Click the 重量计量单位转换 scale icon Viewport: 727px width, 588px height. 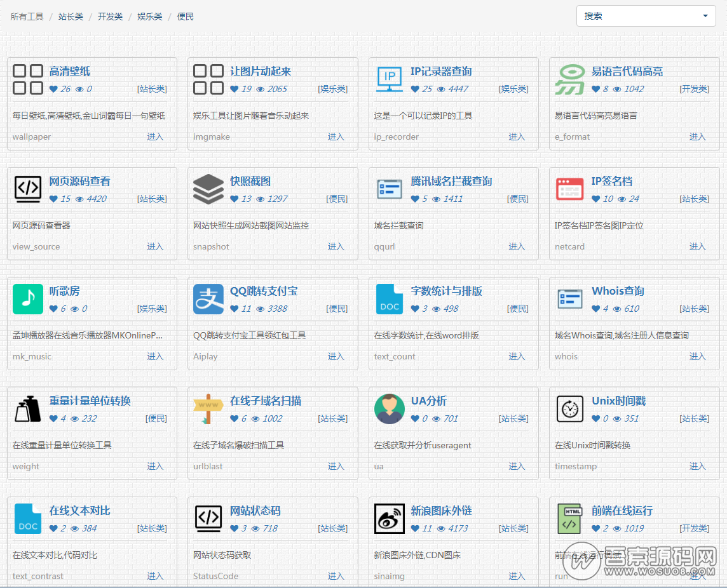[x=28, y=408]
